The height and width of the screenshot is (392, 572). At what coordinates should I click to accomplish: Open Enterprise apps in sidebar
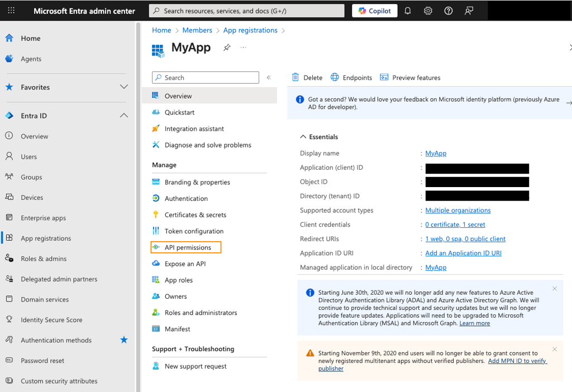pos(44,218)
